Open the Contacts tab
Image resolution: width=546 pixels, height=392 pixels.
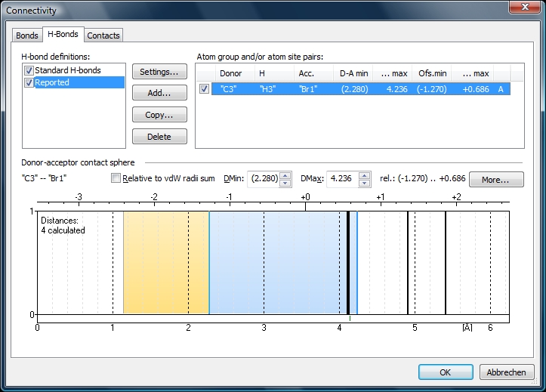tap(103, 35)
